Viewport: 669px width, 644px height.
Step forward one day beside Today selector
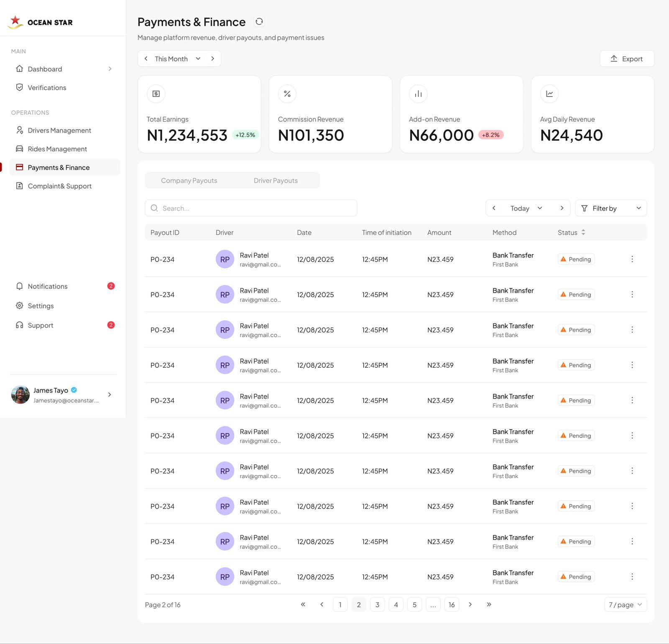(x=562, y=208)
